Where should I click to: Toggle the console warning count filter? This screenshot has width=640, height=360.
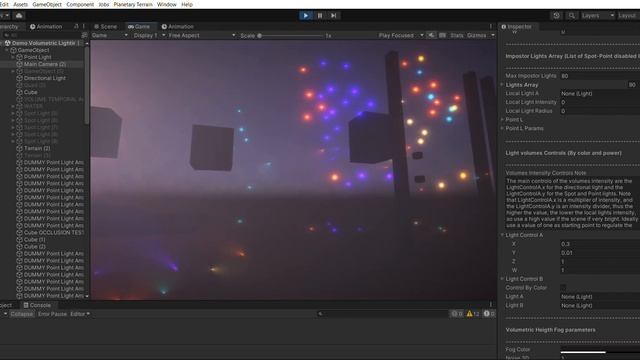[473, 314]
